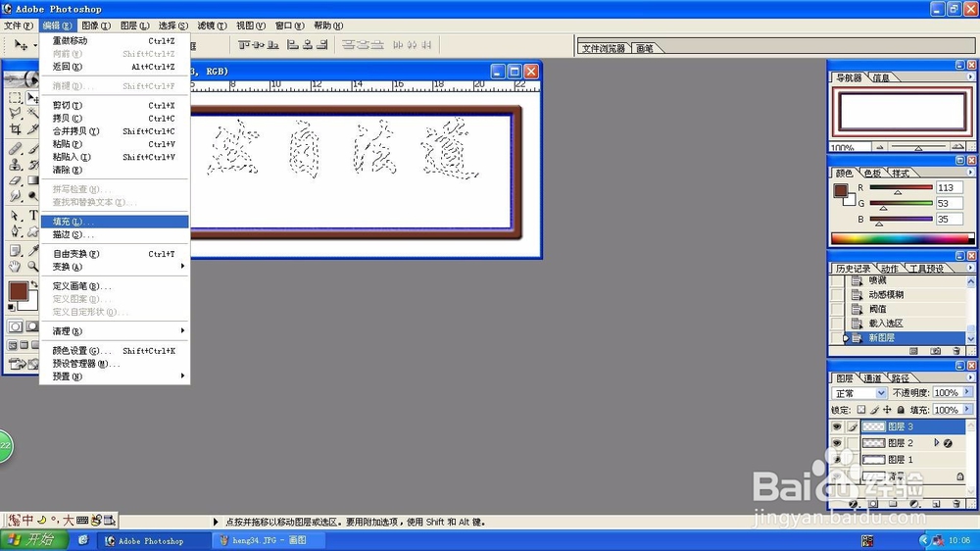980x551 pixels.
Task: Create new document from current state icon
Action: point(913,352)
